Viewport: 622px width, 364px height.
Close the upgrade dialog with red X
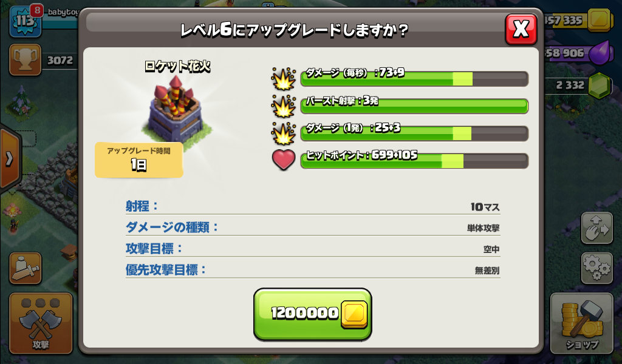tap(521, 29)
